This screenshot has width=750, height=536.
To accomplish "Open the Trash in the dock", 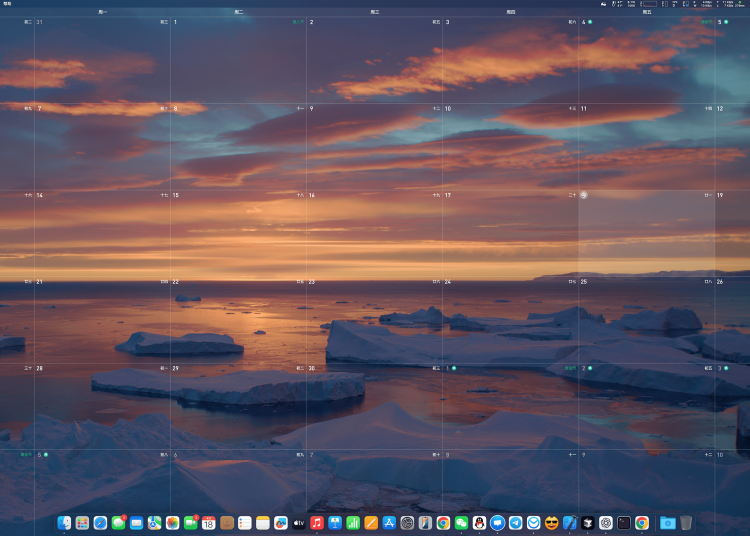I will click(686, 523).
